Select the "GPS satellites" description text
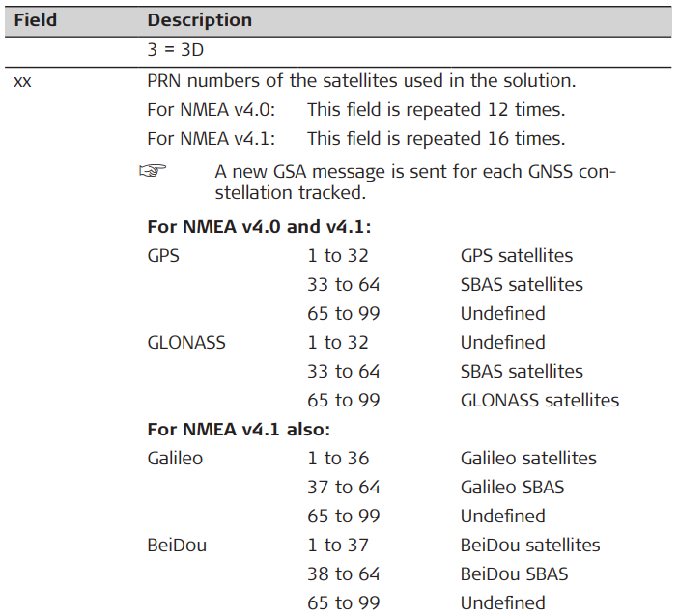 [x=516, y=256]
